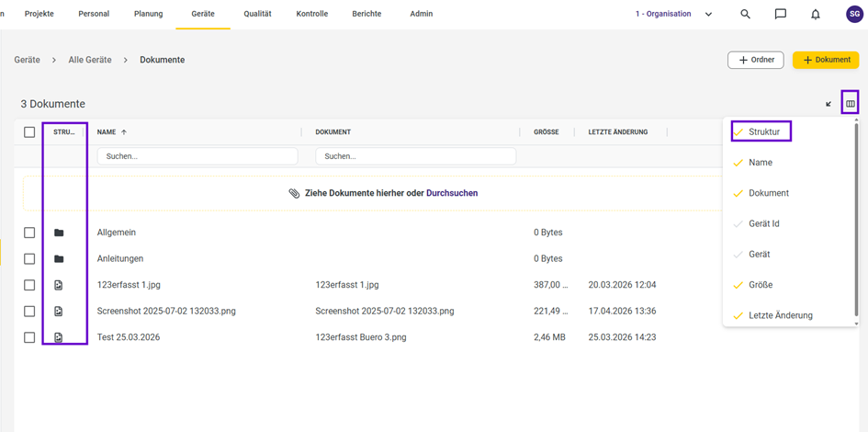Go to Geräte breadcrumb
This screenshot has height=432, width=868.
pos(28,60)
